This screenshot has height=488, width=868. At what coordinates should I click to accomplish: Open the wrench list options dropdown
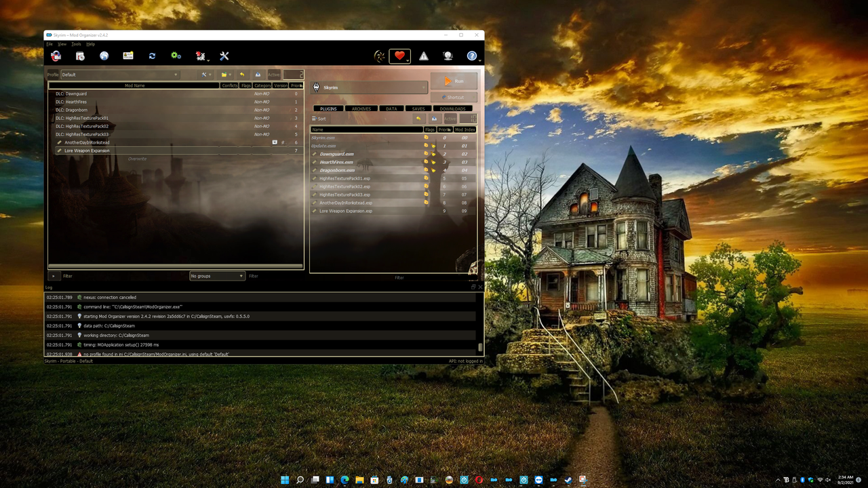point(206,75)
